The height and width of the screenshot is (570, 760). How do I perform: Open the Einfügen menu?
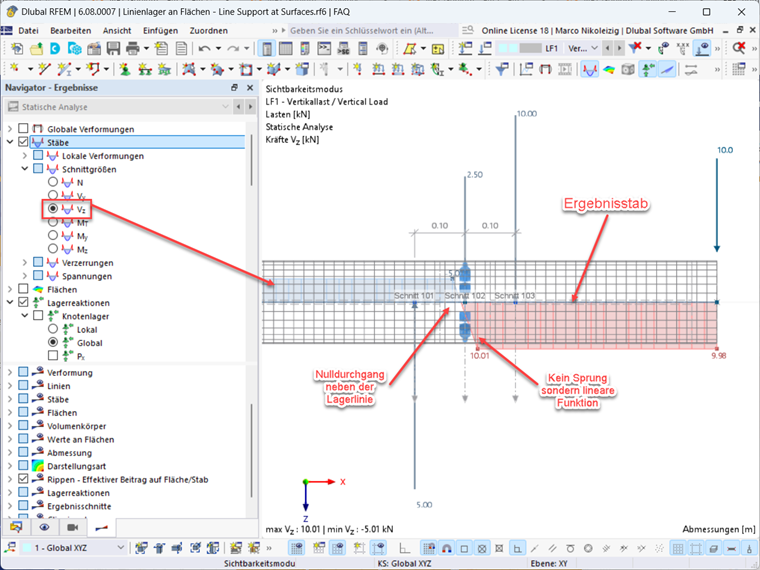coord(160,31)
